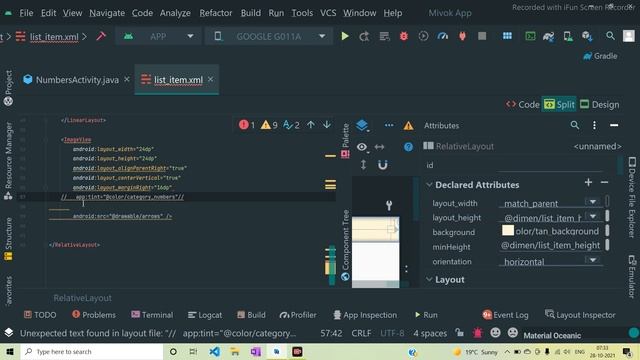This screenshot has height=360, width=640.
Task: Switch editor to Split view
Action: pyautogui.click(x=559, y=104)
